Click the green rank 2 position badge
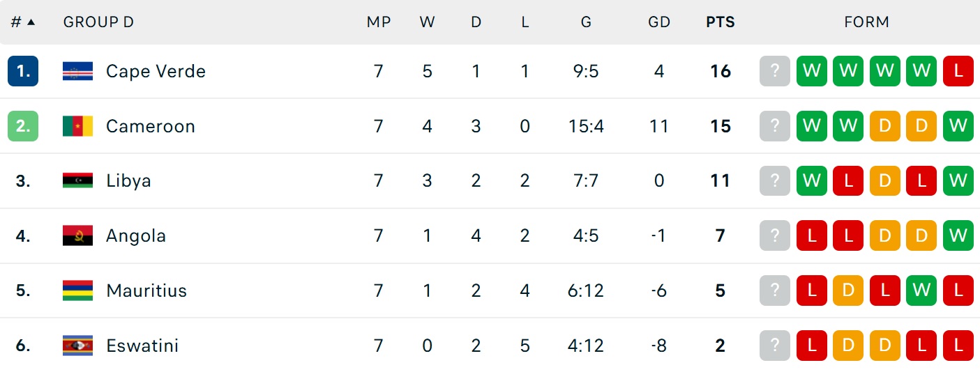980x372 pixels. coord(23,126)
